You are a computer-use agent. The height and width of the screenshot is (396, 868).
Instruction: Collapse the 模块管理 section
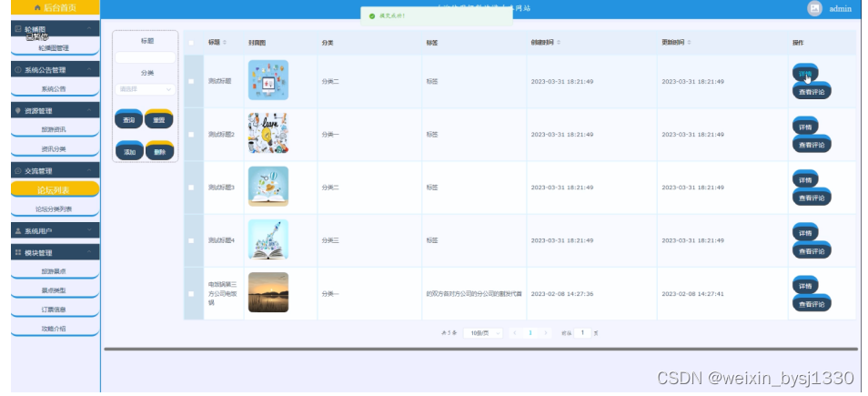pyautogui.click(x=56, y=252)
